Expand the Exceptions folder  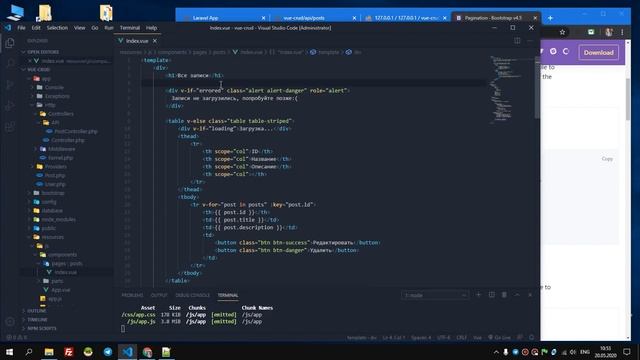click(57, 96)
